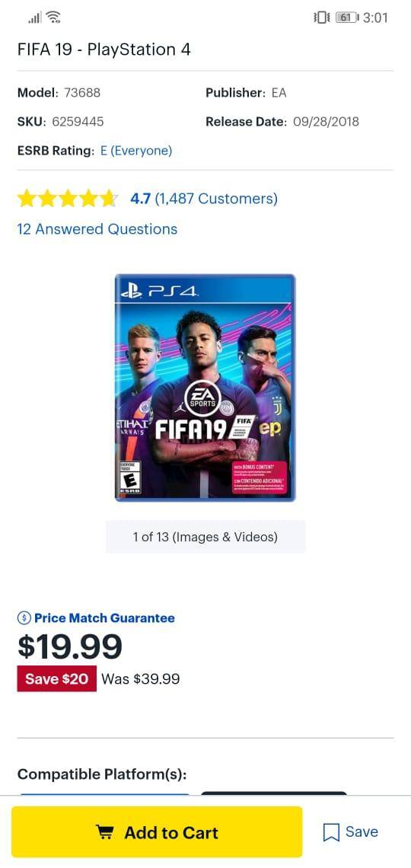Tap the Price Match dollar icon
The image size is (411, 868).
[x=24, y=617]
